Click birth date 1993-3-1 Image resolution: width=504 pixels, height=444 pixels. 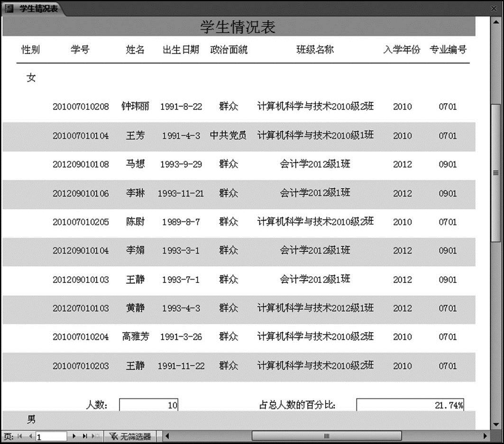[181, 251]
